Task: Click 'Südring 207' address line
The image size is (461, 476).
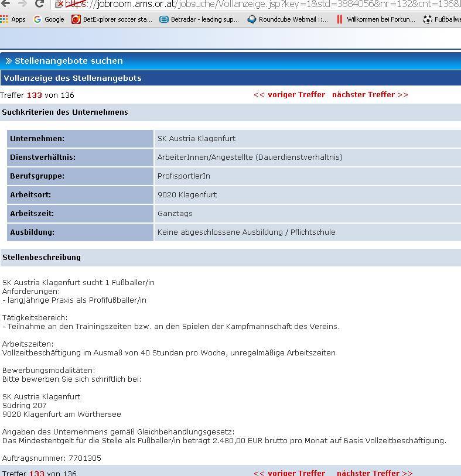Action: [25, 406]
